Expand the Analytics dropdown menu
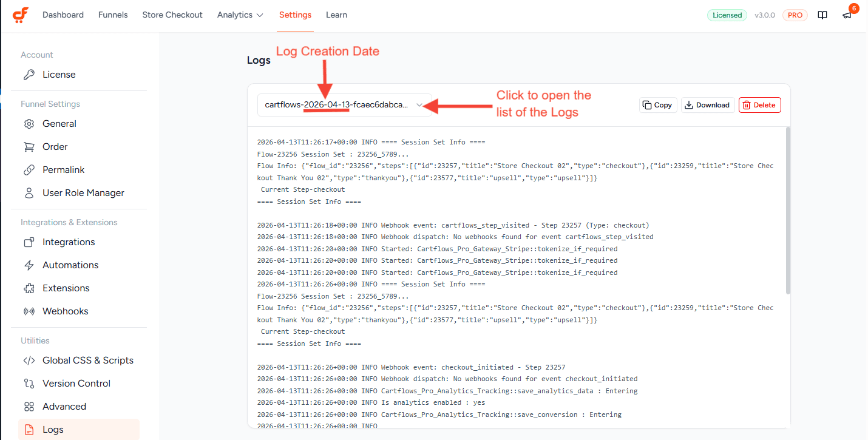 240,15
